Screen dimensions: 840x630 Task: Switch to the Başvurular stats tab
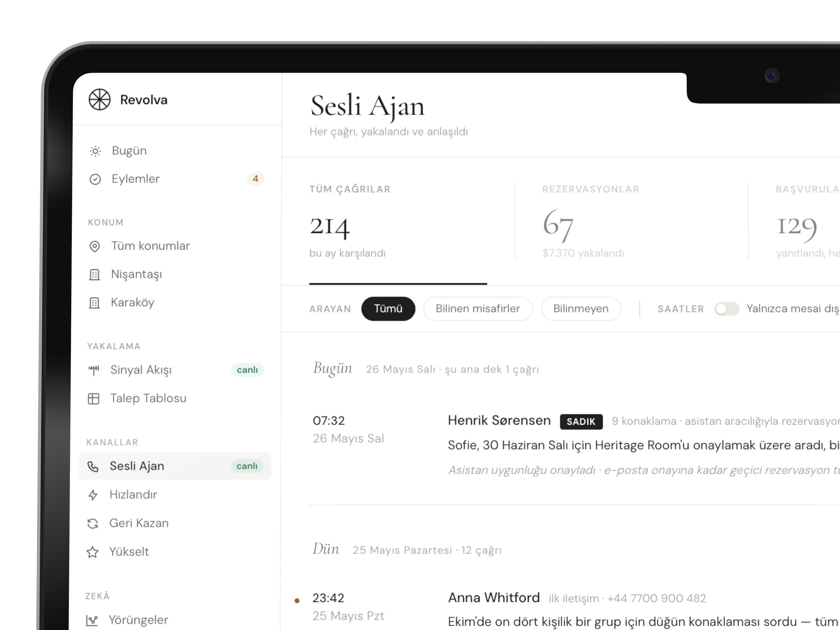click(x=807, y=222)
